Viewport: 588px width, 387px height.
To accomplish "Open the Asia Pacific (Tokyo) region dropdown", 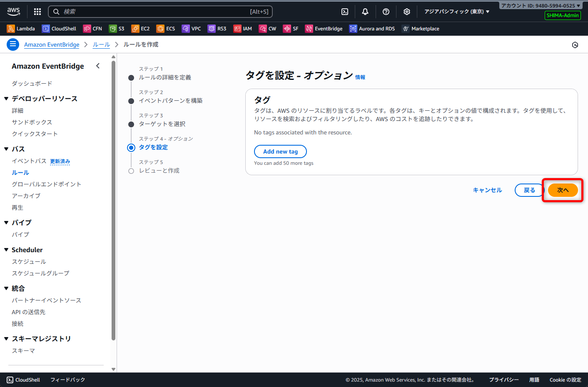I will [x=456, y=12].
